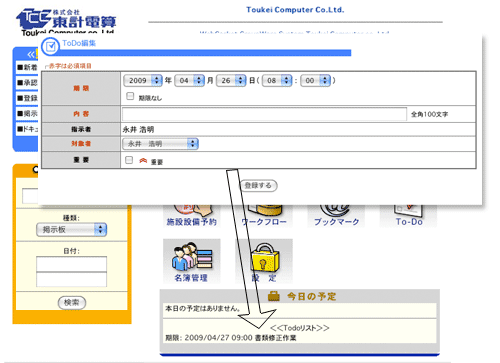This screenshot has width=500, height=363.
Task: Open the 対象者 永井 浩明 dropdown
Action: coord(160,144)
